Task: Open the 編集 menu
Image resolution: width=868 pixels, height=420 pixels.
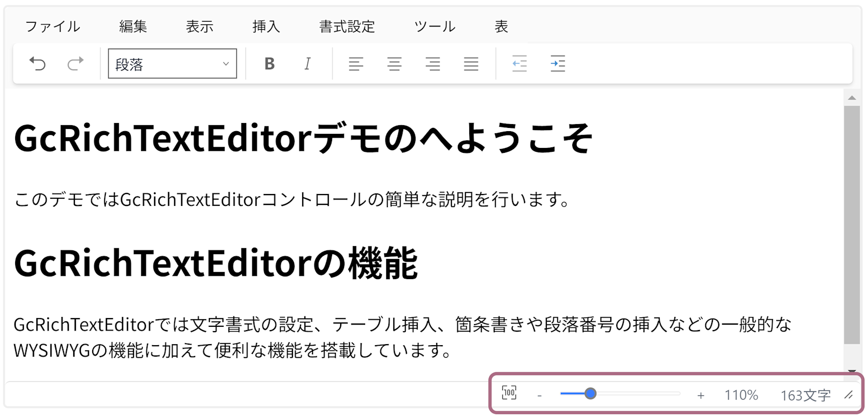Action: [133, 27]
